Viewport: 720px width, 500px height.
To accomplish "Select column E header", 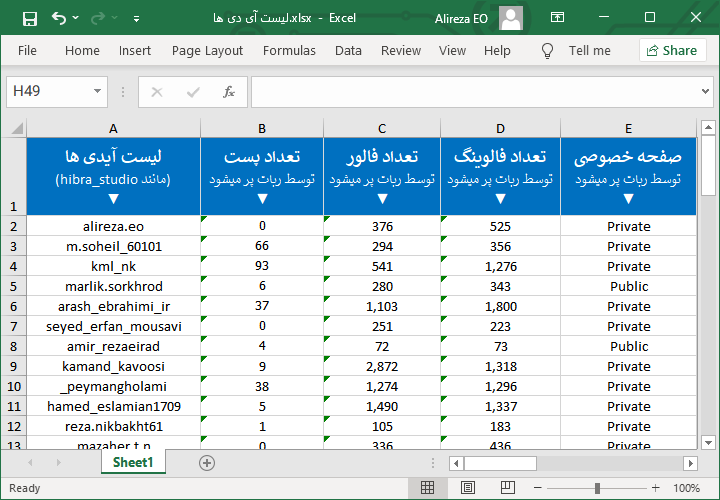I will (x=628, y=128).
